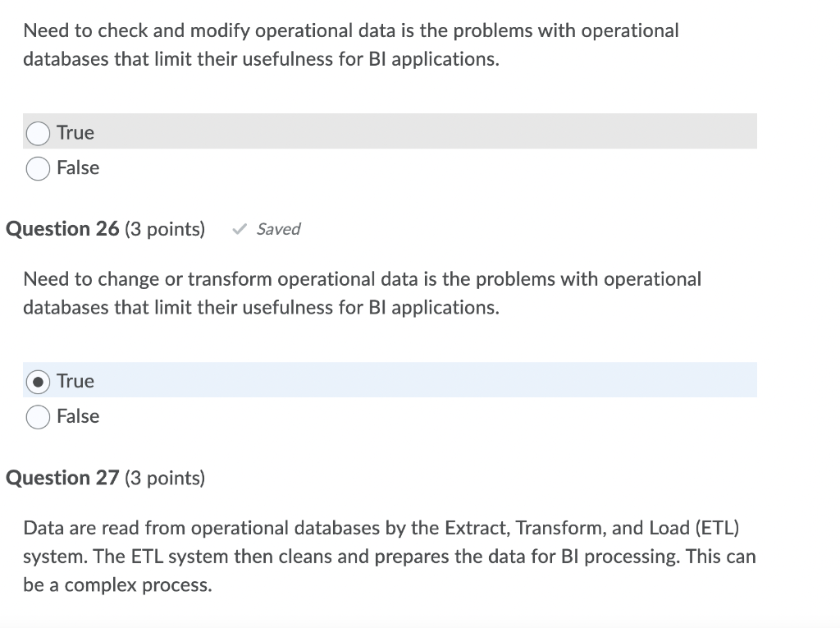Click the Question 27 heading
Image resolution: width=840 pixels, height=628 pixels.
[62, 478]
